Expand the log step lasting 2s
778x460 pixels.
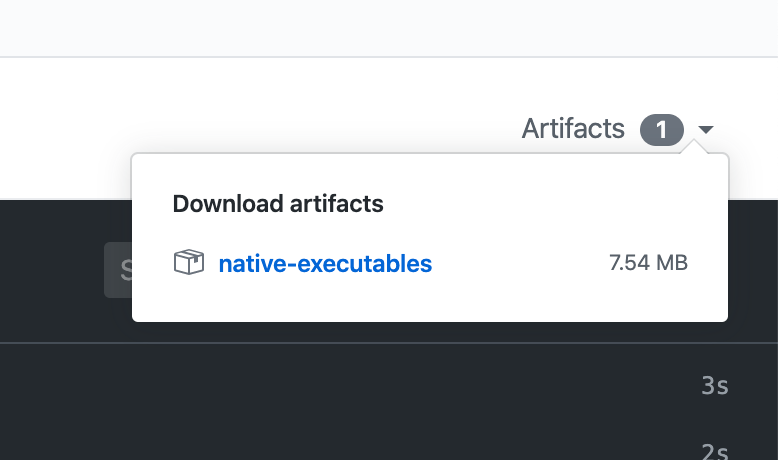coord(714,450)
